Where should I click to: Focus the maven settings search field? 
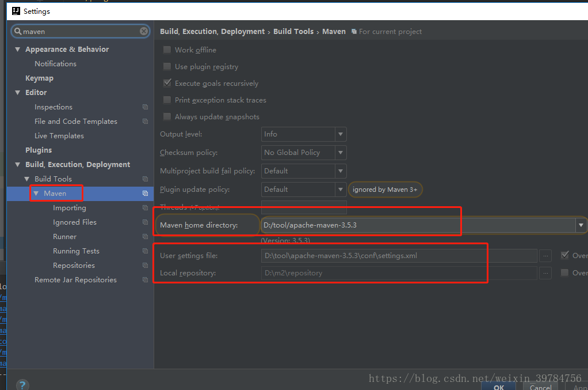(x=81, y=31)
